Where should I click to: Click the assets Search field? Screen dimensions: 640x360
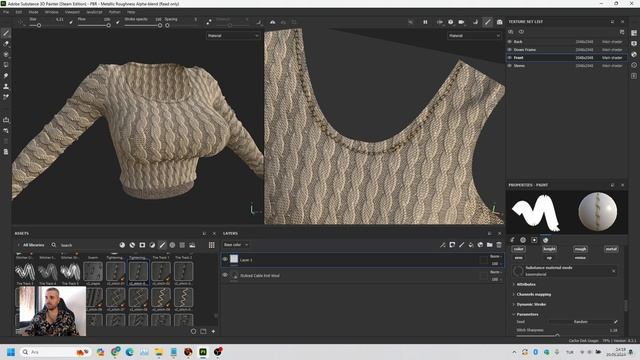[84, 245]
